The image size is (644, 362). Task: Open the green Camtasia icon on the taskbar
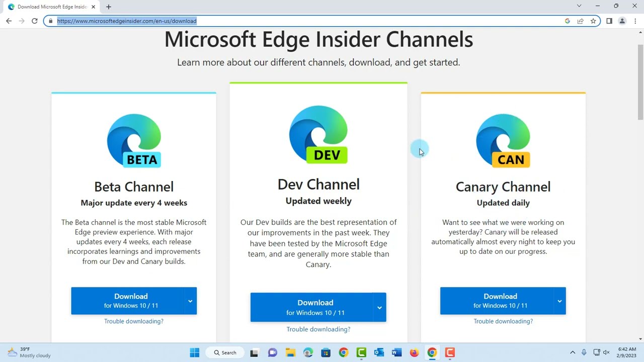click(x=361, y=352)
